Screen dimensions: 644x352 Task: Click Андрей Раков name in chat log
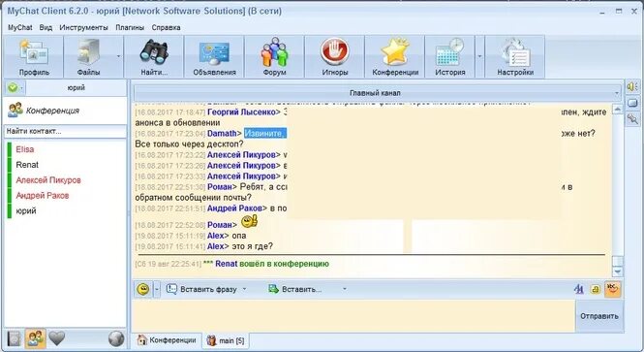[x=234, y=208]
